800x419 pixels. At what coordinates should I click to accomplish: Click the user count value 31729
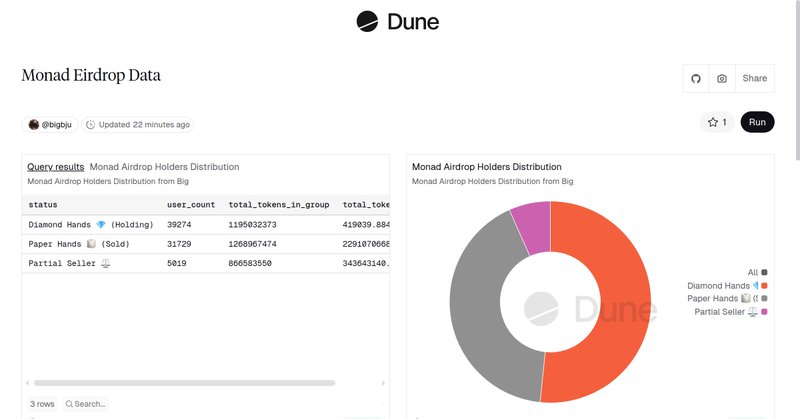click(x=179, y=244)
